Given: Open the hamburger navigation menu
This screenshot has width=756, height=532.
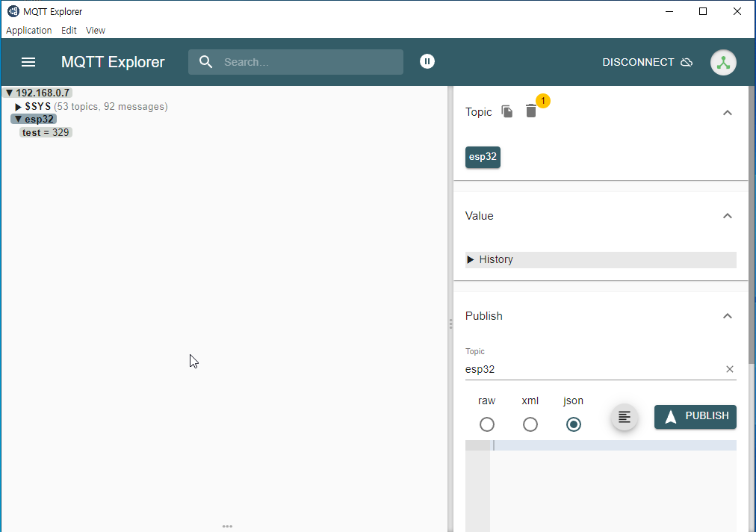Looking at the screenshot, I should click(28, 62).
